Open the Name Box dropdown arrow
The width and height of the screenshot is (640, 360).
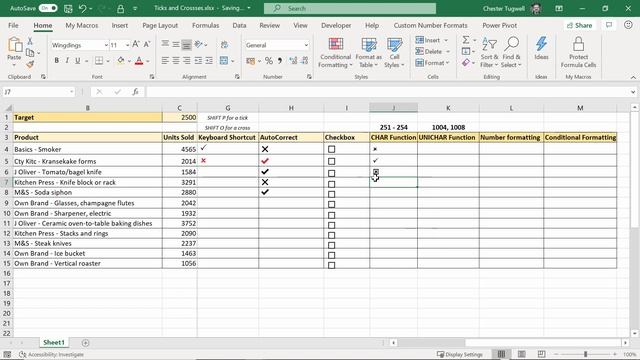click(x=71, y=92)
